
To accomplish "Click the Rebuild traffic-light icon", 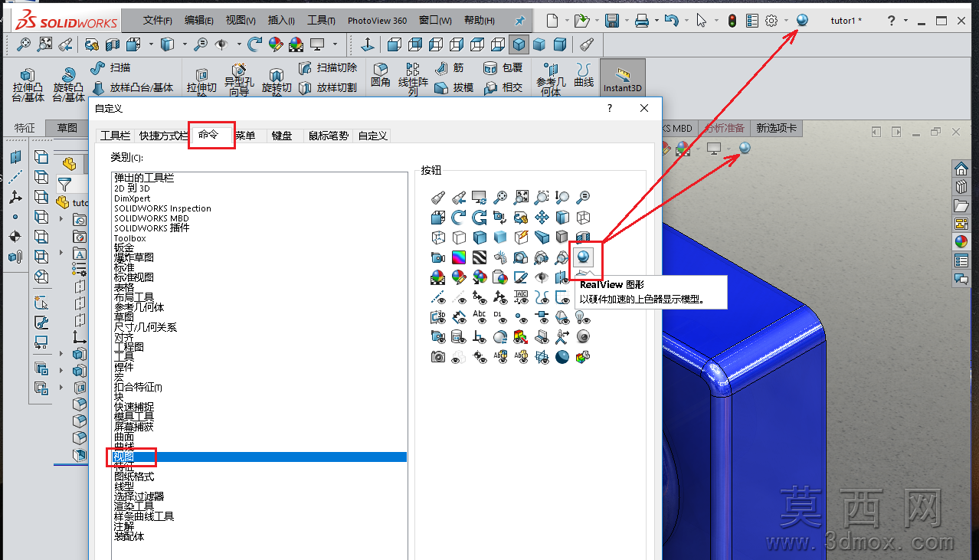I will pos(732,21).
